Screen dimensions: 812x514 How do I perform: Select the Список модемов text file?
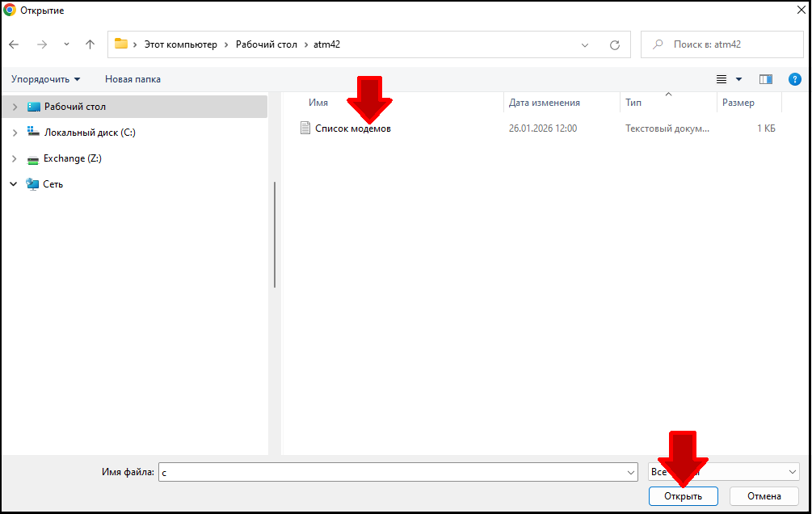[352, 128]
